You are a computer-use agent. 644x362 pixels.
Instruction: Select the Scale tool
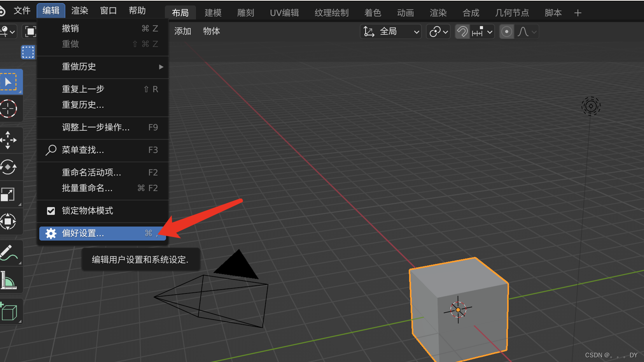point(9,195)
